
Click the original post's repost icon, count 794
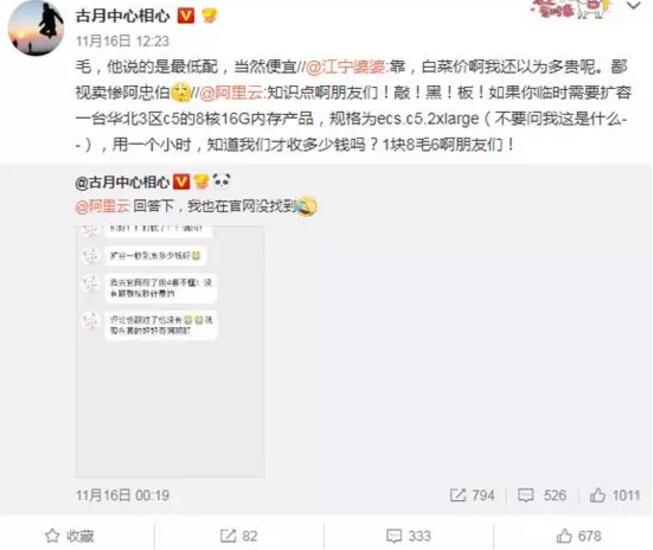[472, 495]
